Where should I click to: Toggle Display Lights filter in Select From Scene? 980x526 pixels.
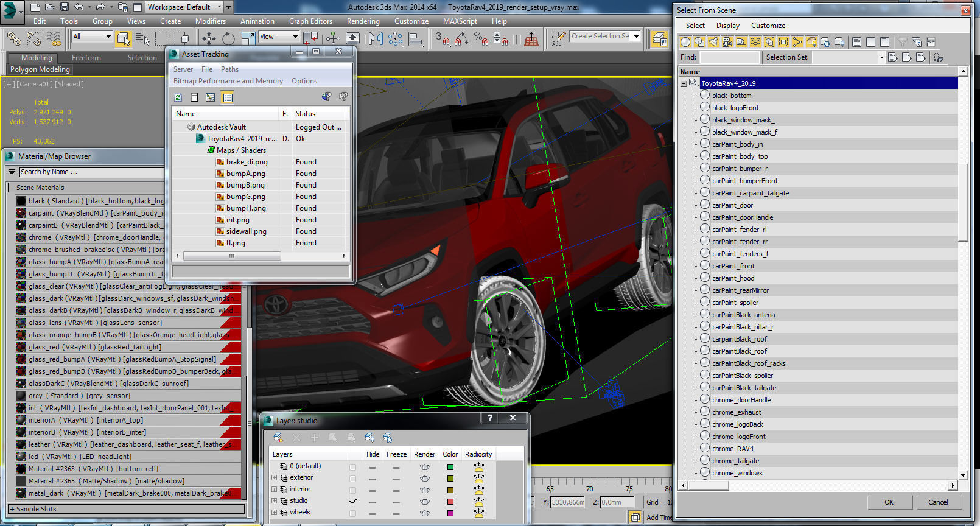713,42
